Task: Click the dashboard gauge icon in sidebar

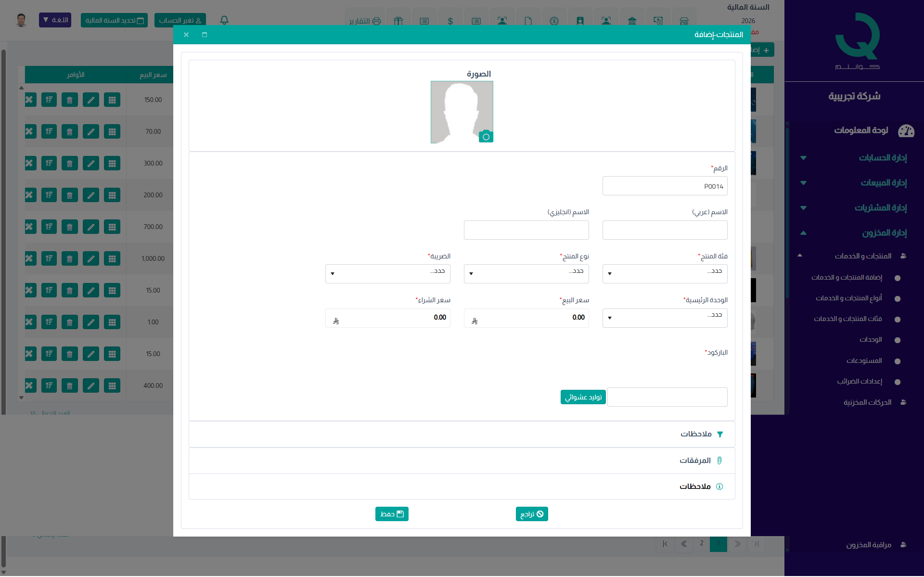Action: click(x=906, y=130)
